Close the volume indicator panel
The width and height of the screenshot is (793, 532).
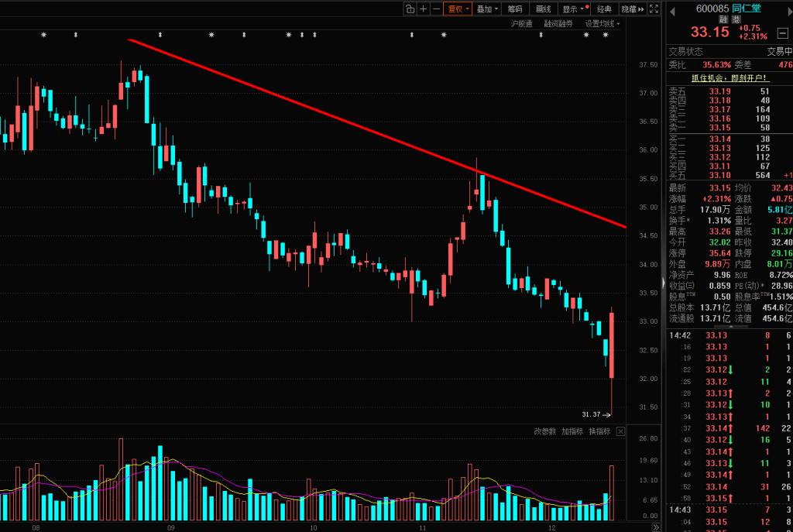[620, 431]
